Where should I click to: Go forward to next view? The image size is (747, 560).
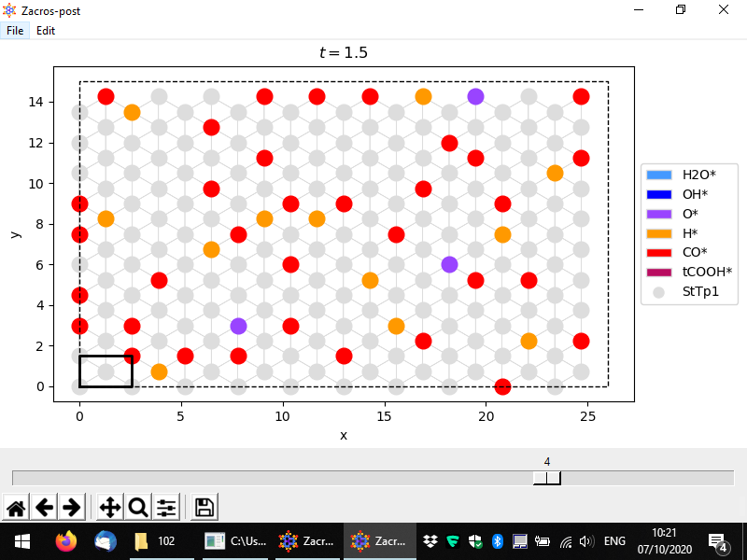point(70,508)
